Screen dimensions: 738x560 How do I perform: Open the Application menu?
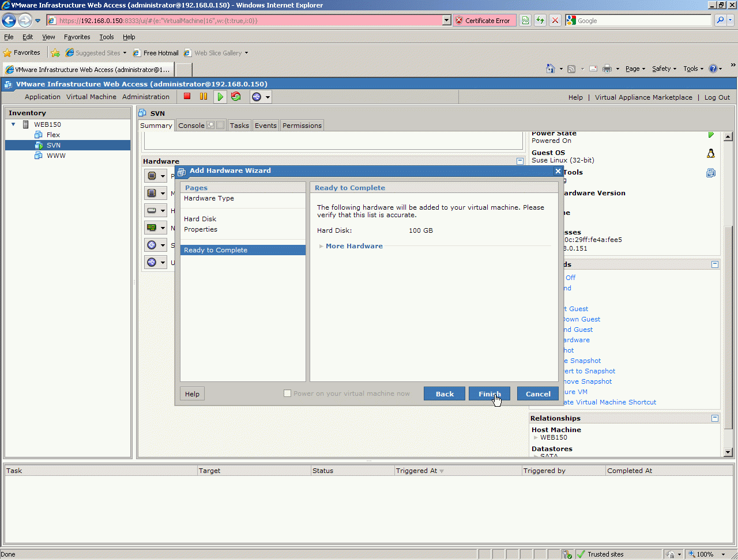[x=43, y=97]
